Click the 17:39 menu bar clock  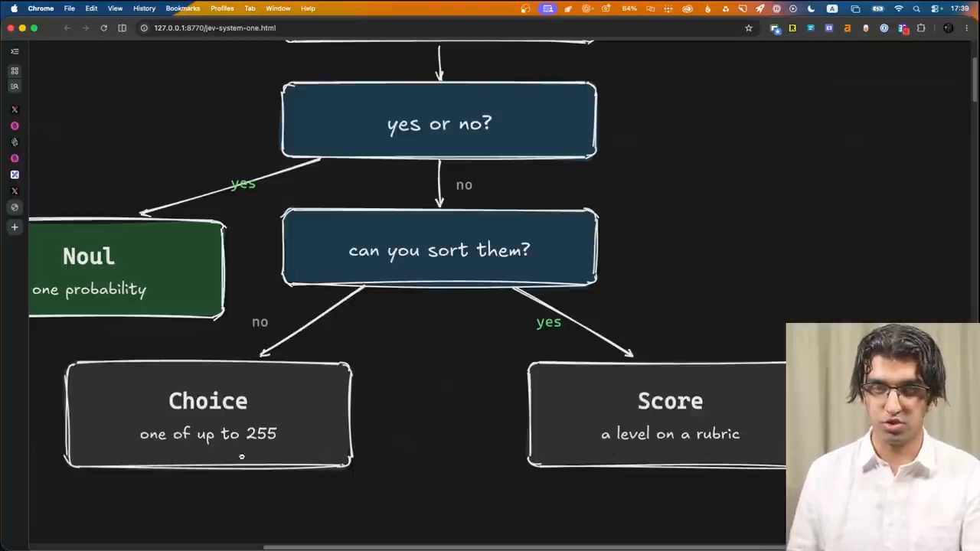click(960, 8)
